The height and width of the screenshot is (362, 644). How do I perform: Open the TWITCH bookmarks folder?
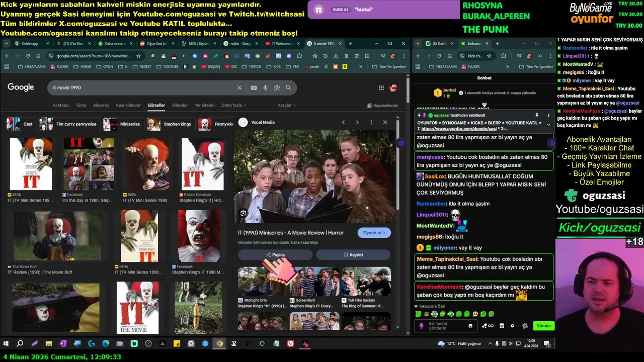pos(252,66)
